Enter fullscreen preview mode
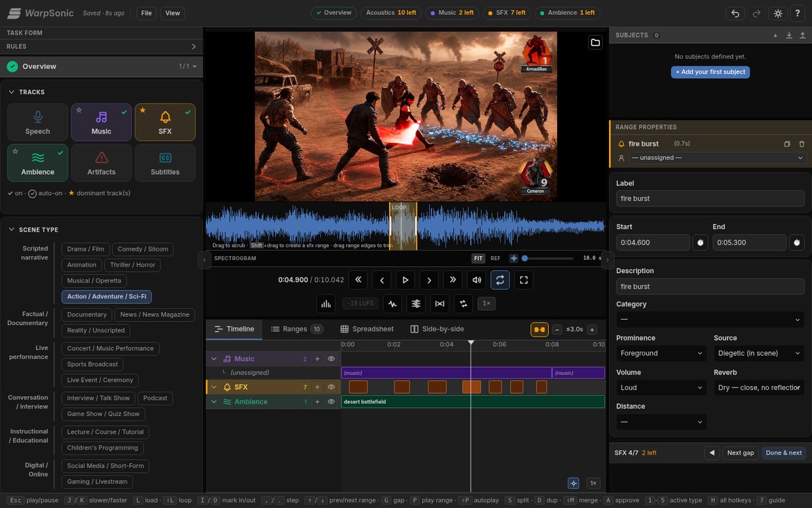This screenshot has width=812, height=508. 523,280
